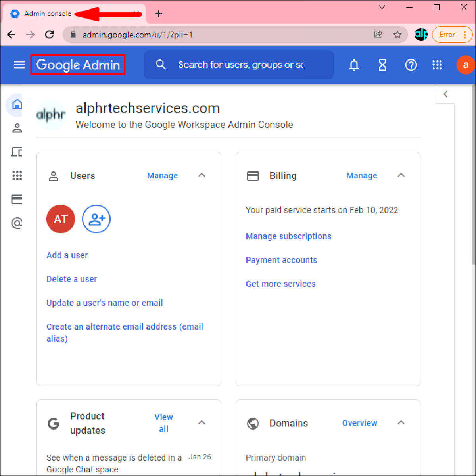
Task: Open the Directory users sidebar icon
Action: (17, 128)
